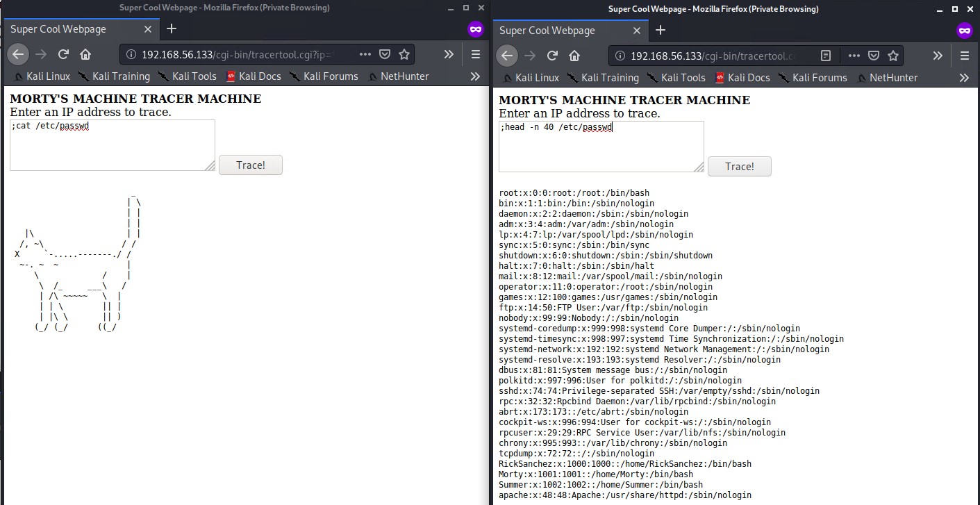Show more bookmarks chevron in left window

click(x=475, y=76)
